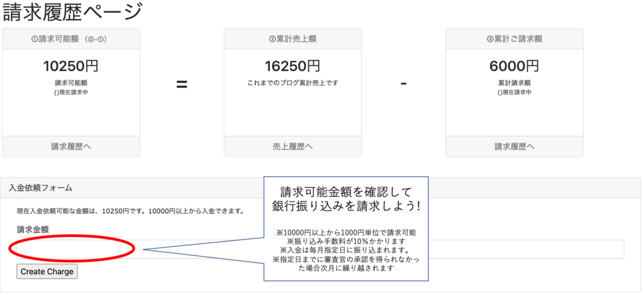This screenshot has width=644, height=295.
Task: Click the equals sign between cards
Action: [182, 84]
